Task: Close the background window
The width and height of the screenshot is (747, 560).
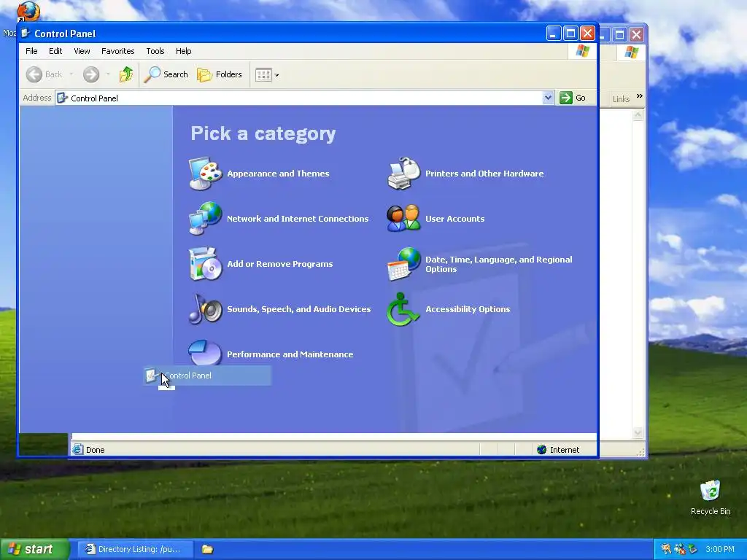Action: click(637, 34)
